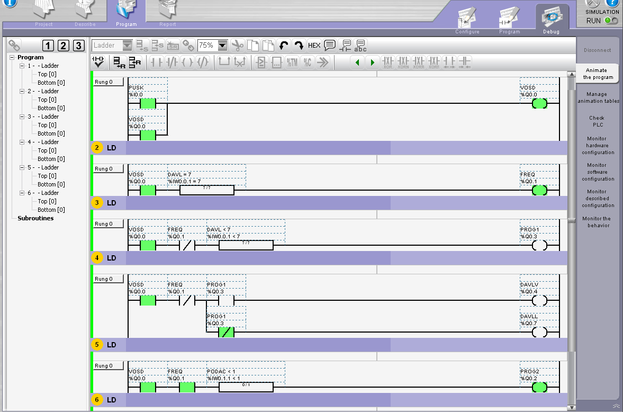Insert a normally closed contact
623x412 pixels.
pyautogui.click(x=172, y=62)
